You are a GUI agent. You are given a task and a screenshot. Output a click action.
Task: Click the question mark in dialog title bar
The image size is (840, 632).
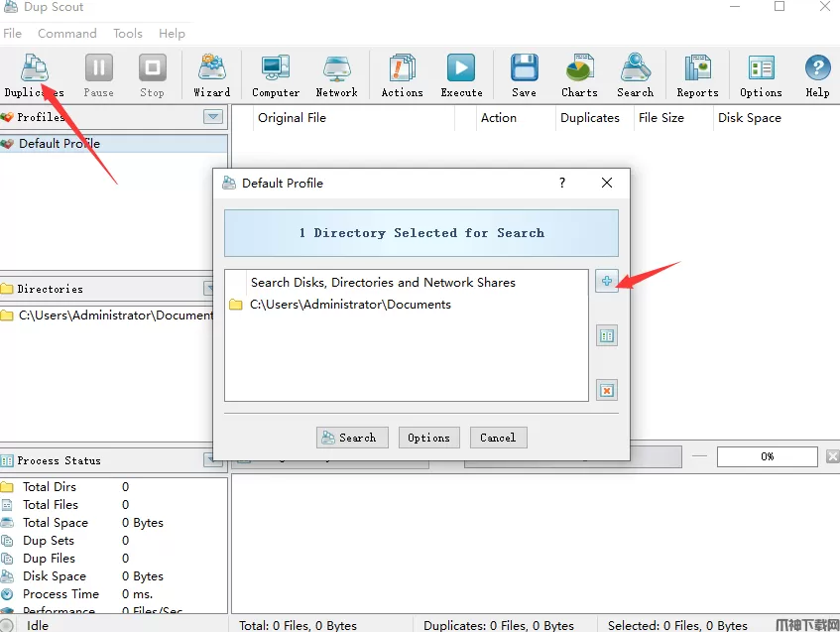coord(562,183)
